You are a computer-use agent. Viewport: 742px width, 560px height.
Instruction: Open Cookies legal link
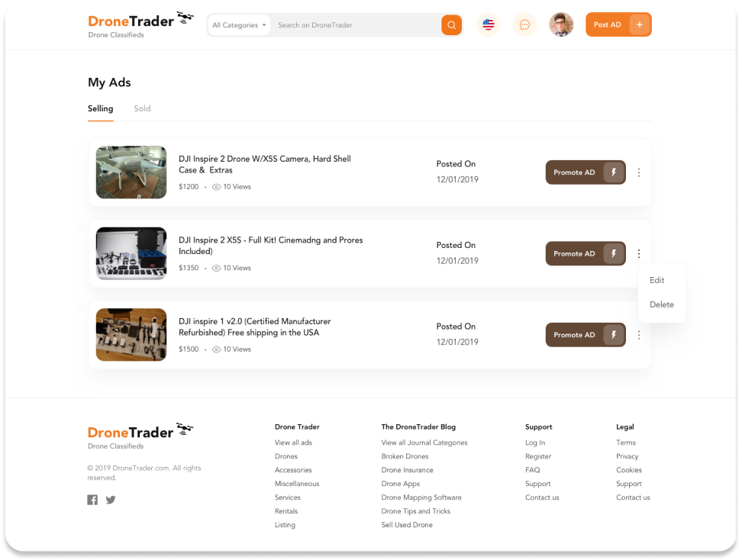coord(629,470)
